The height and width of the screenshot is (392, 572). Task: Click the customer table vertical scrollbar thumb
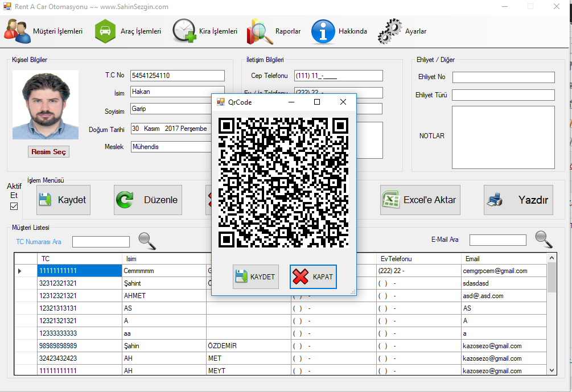coord(552,277)
